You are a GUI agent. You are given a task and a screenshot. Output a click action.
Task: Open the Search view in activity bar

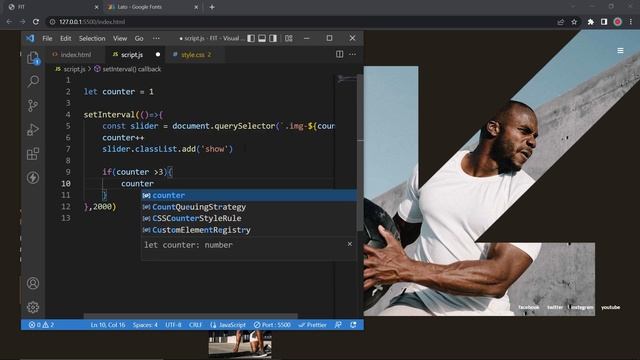coord(33,81)
